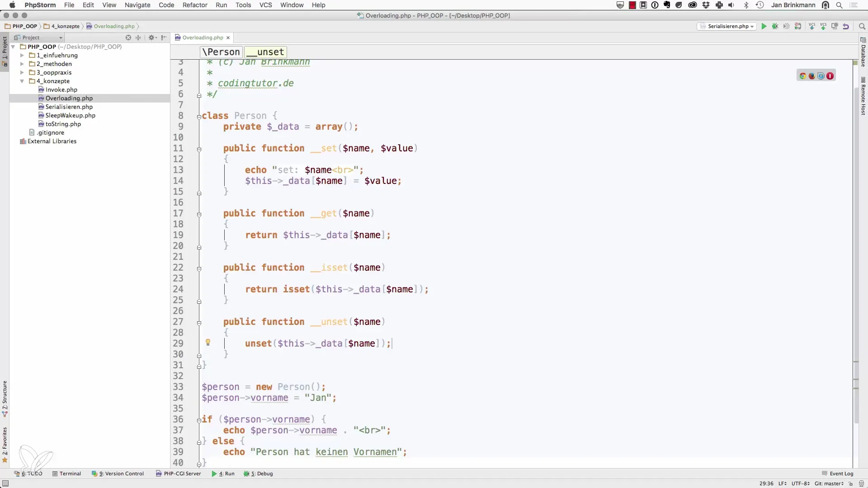Fold the __set function at line 11
Viewport: 868px width, 488px height.
(199, 149)
